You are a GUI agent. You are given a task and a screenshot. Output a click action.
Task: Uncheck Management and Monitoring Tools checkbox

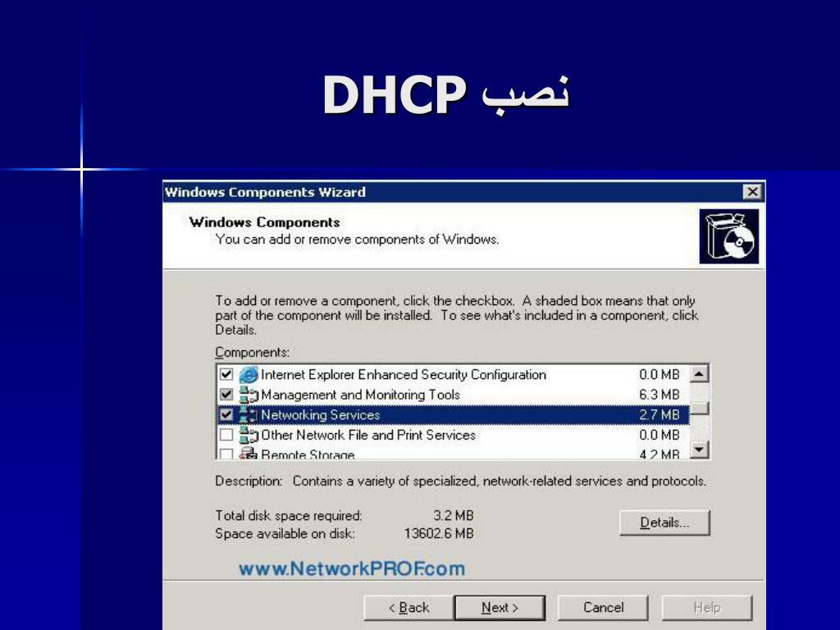tap(226, 395)
